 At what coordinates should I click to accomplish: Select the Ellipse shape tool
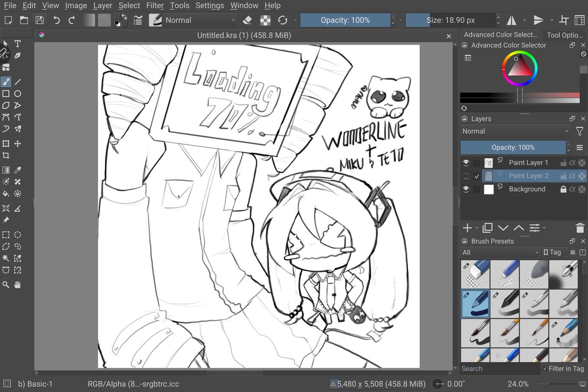18,94
